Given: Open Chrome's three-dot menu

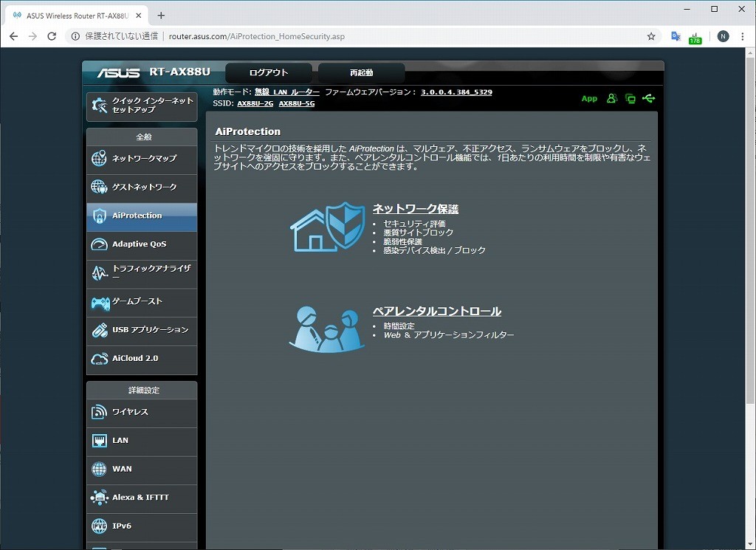Looking at the screenshot, I should (743, 36).
